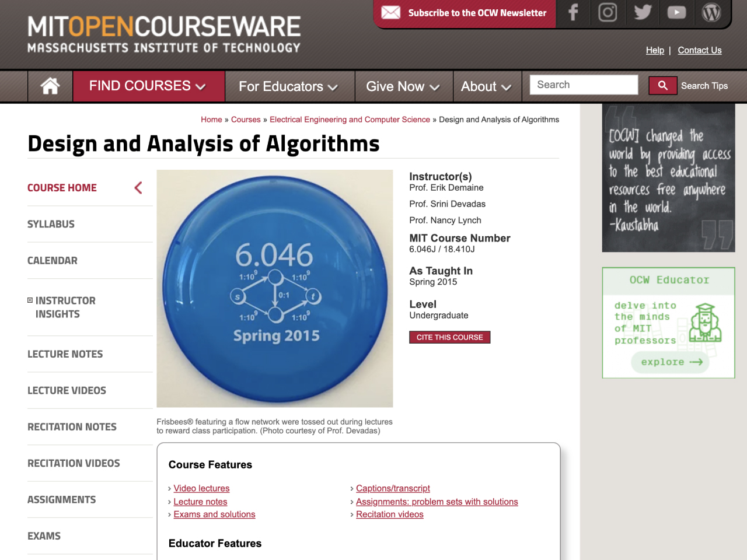Click the Undergraduate level text
This screenshot has height=560, width=747.
439,316
